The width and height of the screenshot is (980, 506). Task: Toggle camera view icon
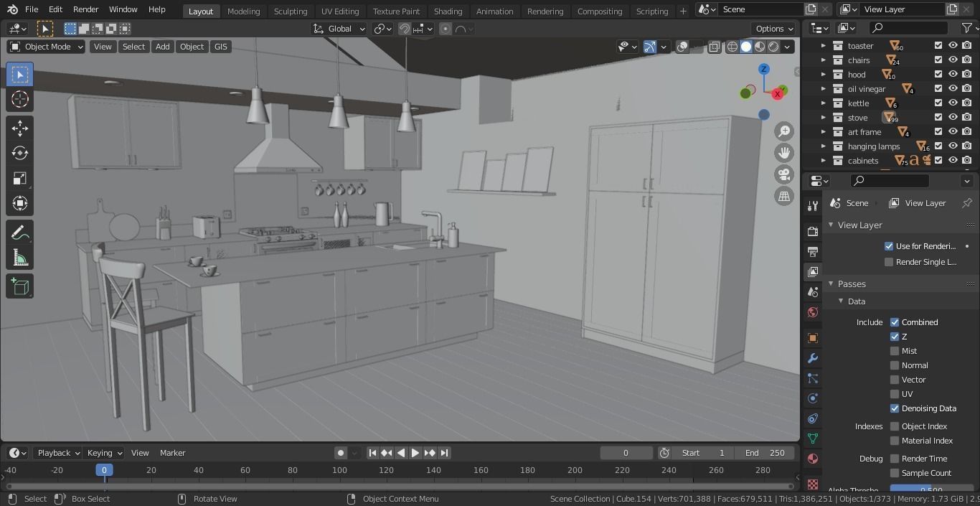(784, 174)
